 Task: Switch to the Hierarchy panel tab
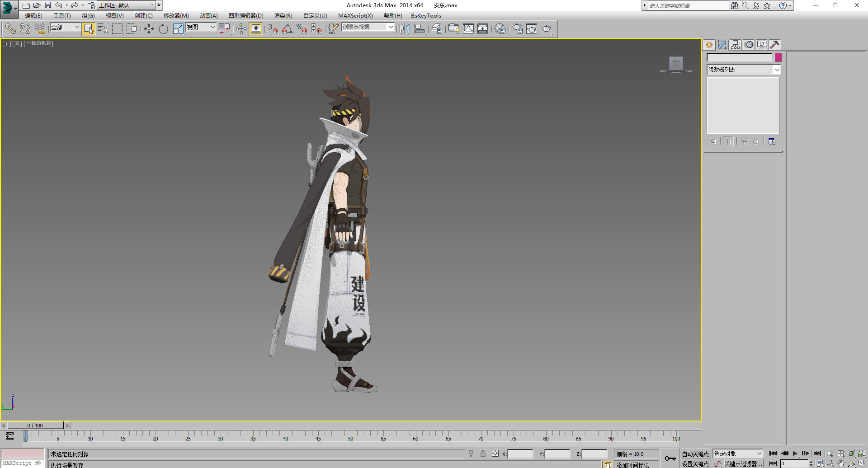[735, 45]
